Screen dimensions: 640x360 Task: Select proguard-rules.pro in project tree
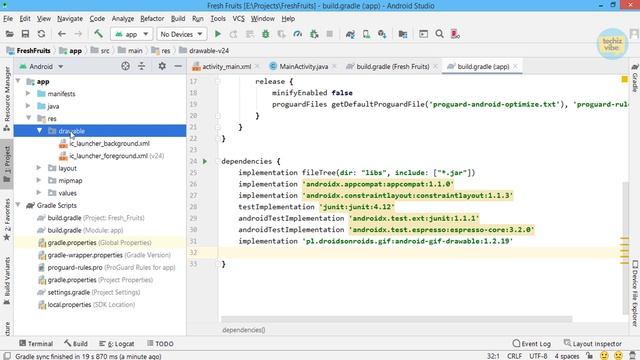click(75, 267)
